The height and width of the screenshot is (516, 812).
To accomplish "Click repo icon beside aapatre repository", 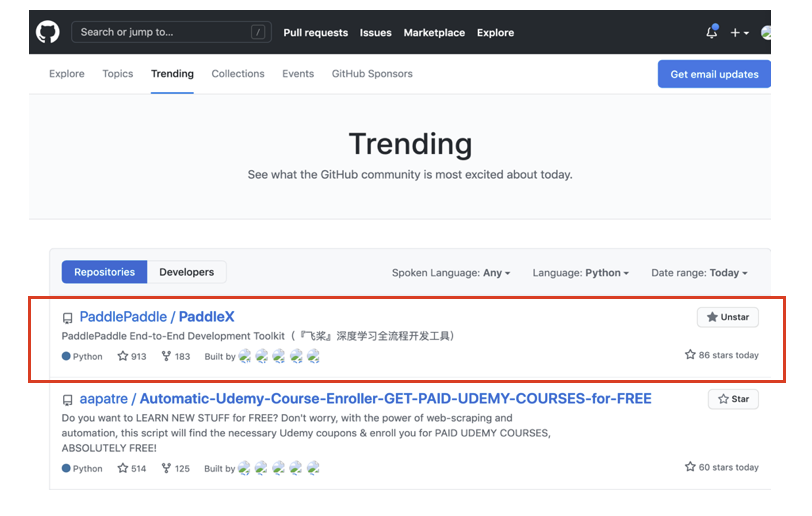I will click(x=67, y=400).
